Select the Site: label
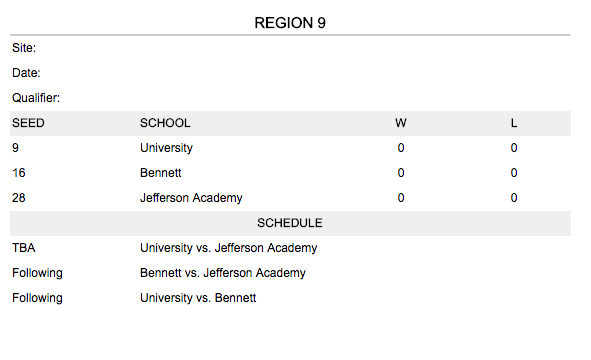Screen dimensions: 591x360 [24, 48]
